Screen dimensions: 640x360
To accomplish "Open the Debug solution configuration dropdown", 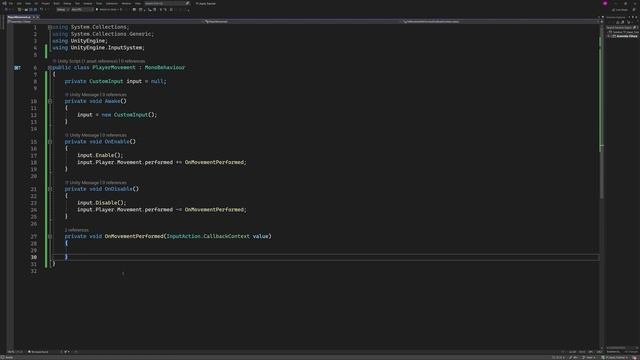I will pyautogui.click(x=62, y=9).
